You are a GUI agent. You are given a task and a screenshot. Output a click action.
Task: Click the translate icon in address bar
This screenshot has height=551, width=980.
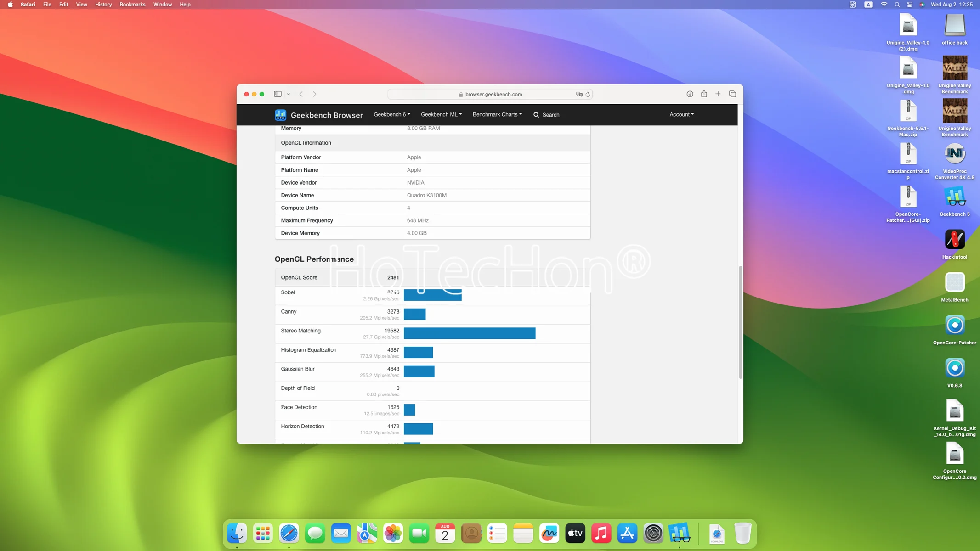(x=579, y=94)
